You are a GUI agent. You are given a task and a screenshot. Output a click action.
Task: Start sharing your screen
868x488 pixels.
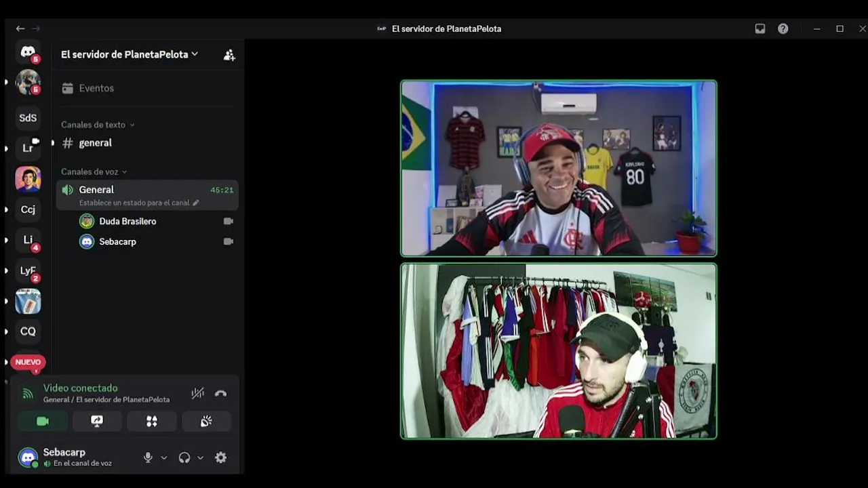[x=97, y=421]
